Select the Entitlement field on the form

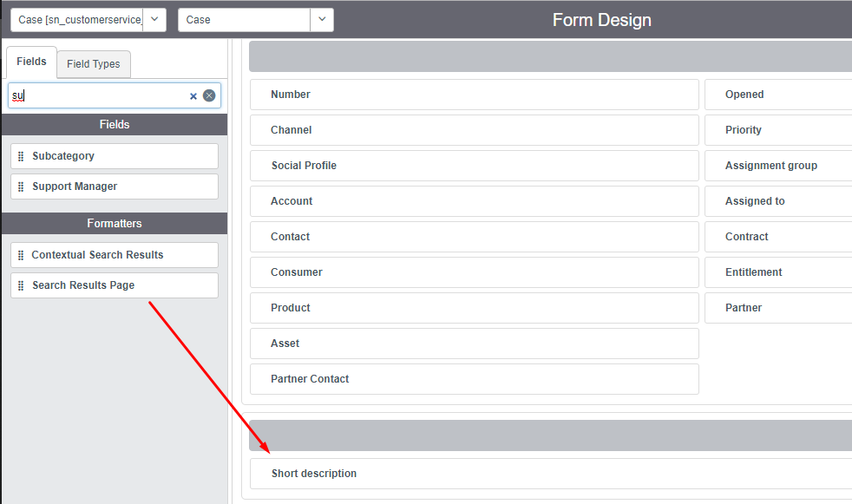(753, 272)
